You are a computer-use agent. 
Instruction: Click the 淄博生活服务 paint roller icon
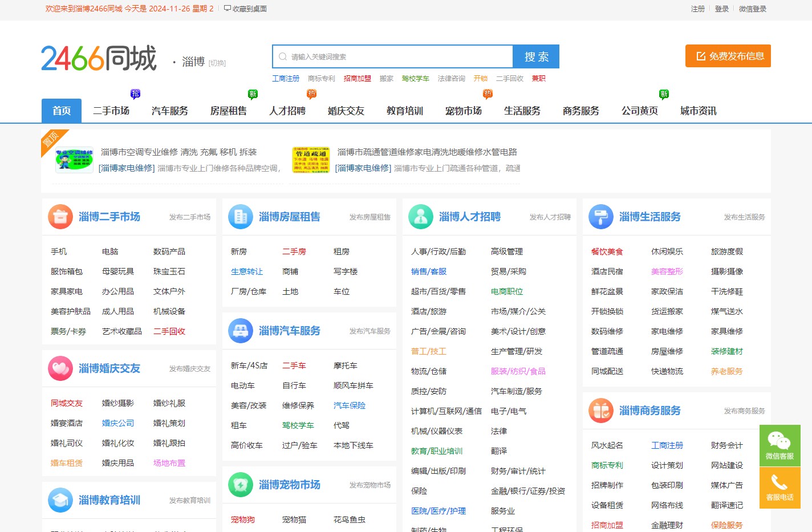(601, 217)
